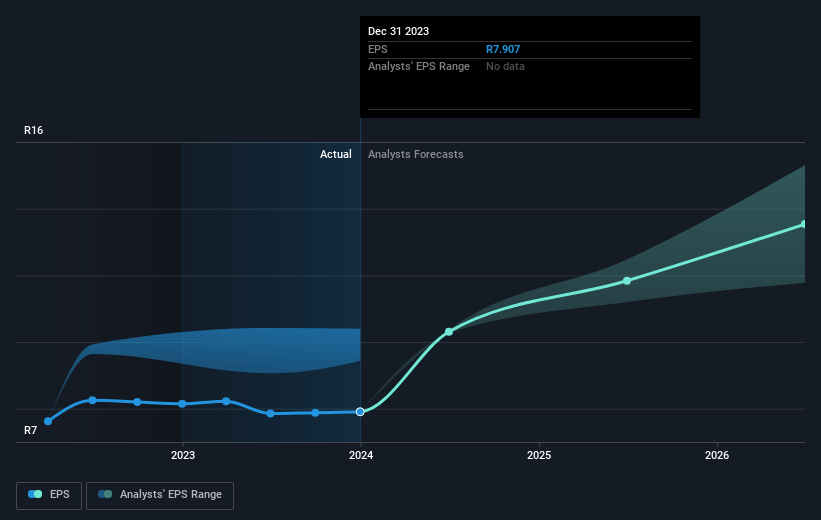Screen dimensions: 821x520
Task: Click the Analysts' EPS Range swatch icon
Action: coord(105,494)
